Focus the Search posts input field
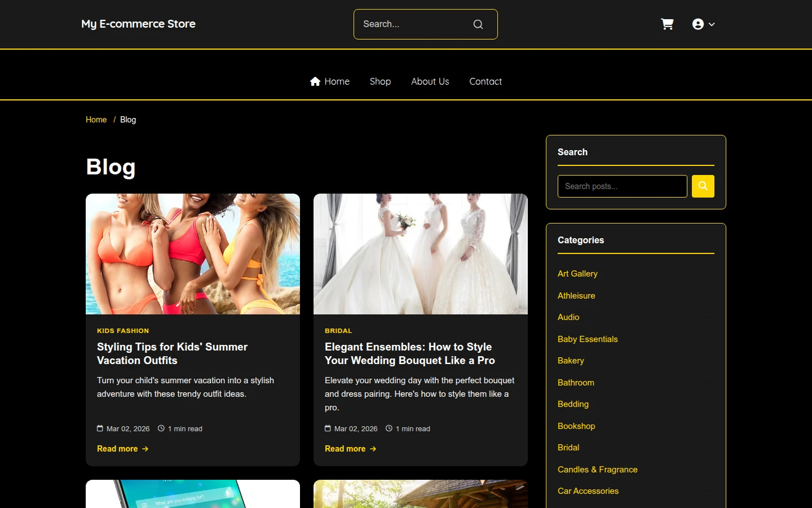This screenshot has width=812, height=508. tap(623, 186)
